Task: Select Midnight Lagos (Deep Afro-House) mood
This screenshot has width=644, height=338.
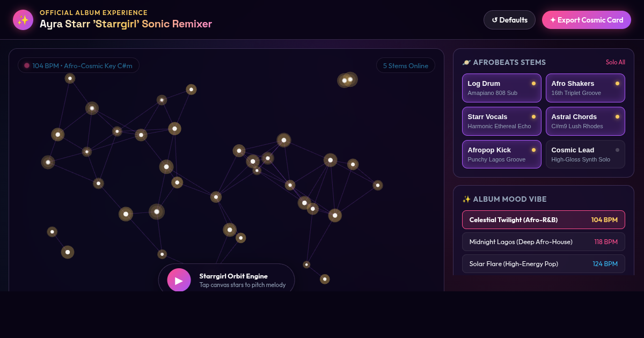Action: [x=544, y=242]
